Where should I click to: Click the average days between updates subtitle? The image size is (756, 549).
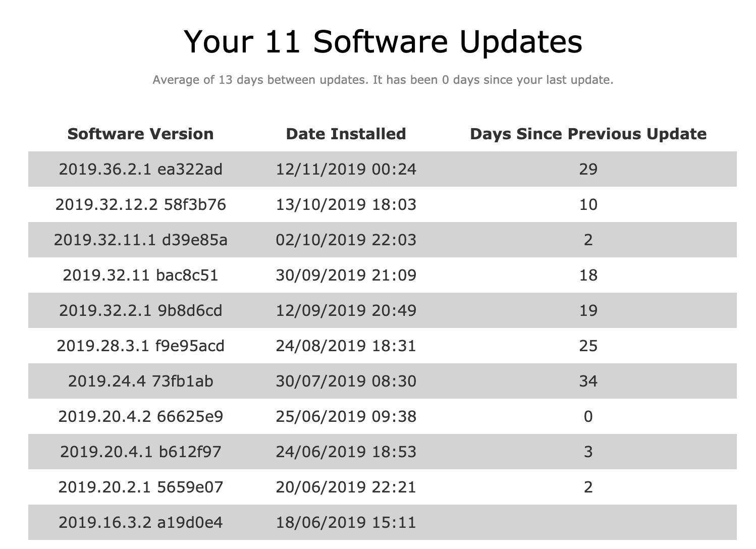pyautogui.click(x=383, y=80)
